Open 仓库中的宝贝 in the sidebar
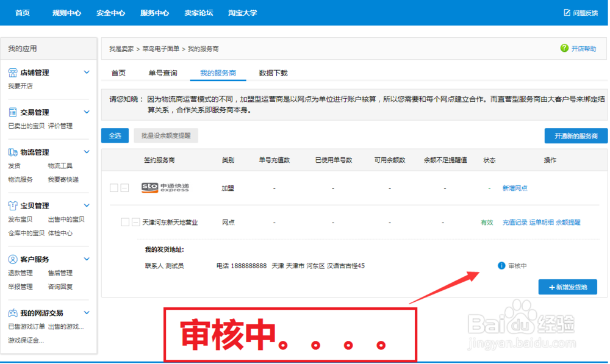Image resolution: width=610 pixels, height=364 pixels. 26,233
